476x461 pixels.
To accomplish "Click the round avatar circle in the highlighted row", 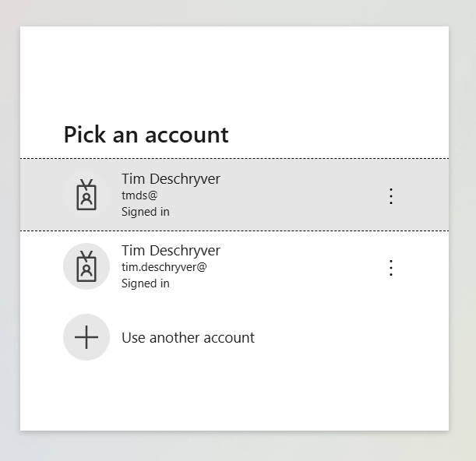I will click(86, 195).
